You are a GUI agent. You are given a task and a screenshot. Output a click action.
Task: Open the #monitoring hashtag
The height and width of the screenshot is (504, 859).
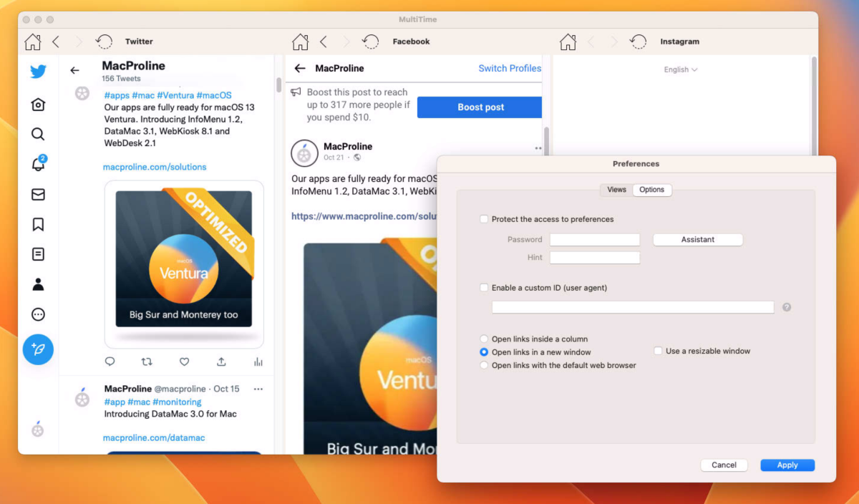click(x=177, y=402)
